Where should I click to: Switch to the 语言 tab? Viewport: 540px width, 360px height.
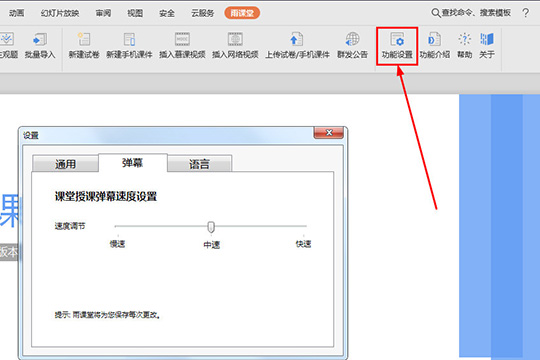tap(199, 164)
